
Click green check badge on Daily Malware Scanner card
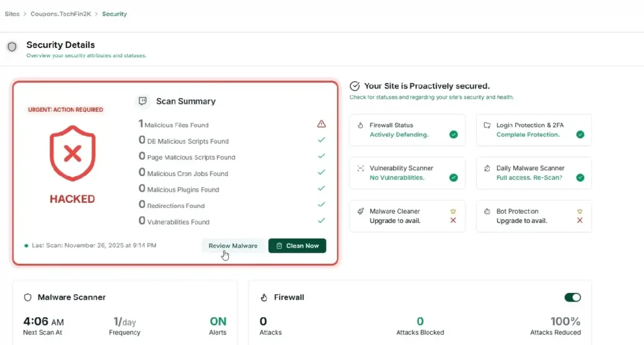580,178
